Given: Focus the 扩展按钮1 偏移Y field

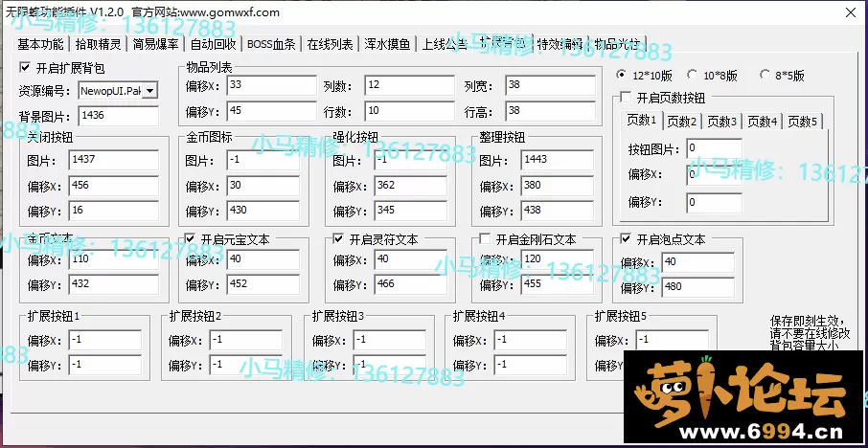Looking at the screenshot, I should click(x=105, y=365).
